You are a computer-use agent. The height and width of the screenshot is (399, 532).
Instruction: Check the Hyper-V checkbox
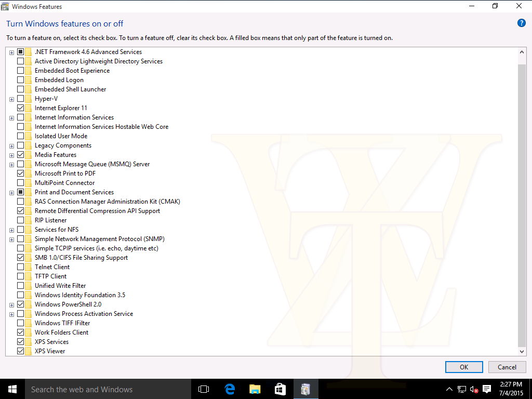pyautogui.click(x=20, y=99)
